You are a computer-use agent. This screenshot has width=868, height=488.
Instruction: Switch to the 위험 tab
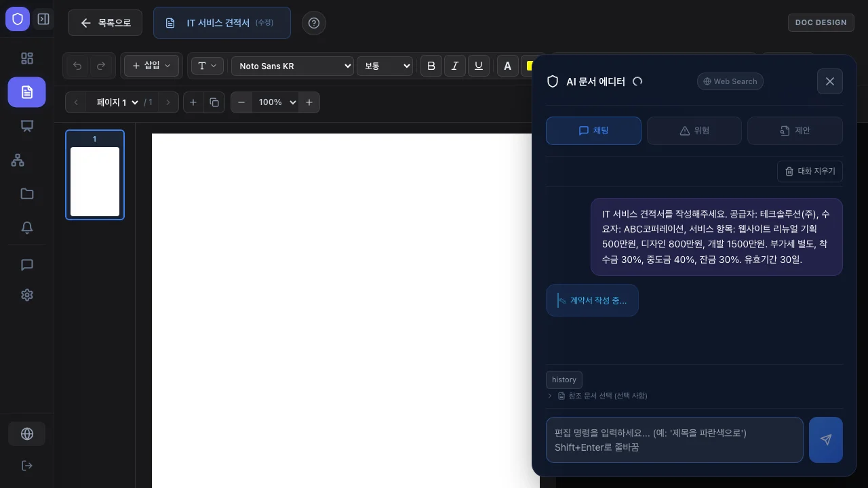[694, 131]
